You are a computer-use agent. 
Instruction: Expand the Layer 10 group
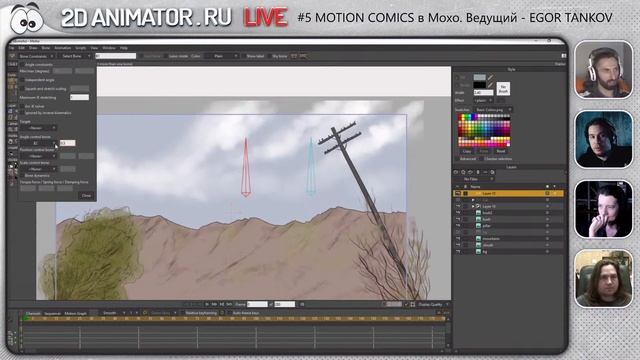473,207
